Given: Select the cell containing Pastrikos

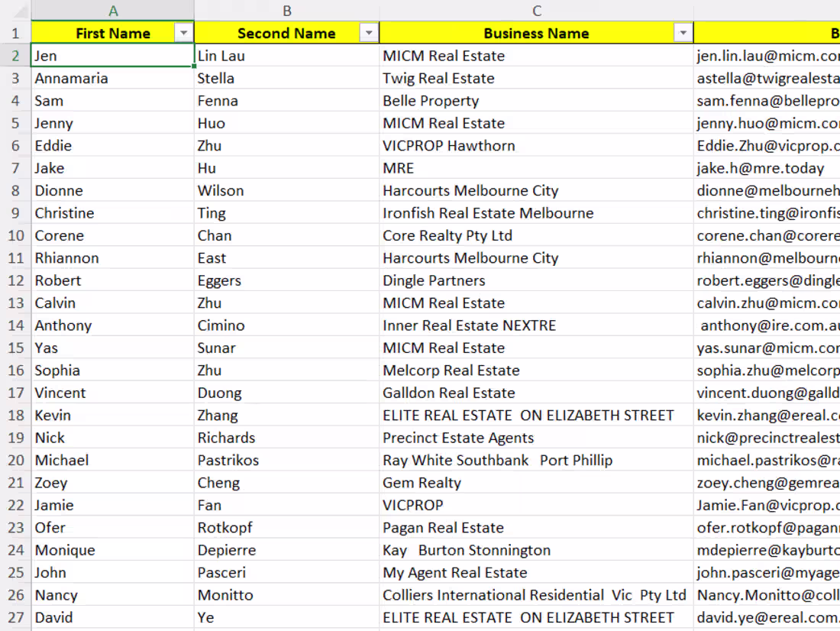Looking at the screenshot, I should click(x=286, y=461).
